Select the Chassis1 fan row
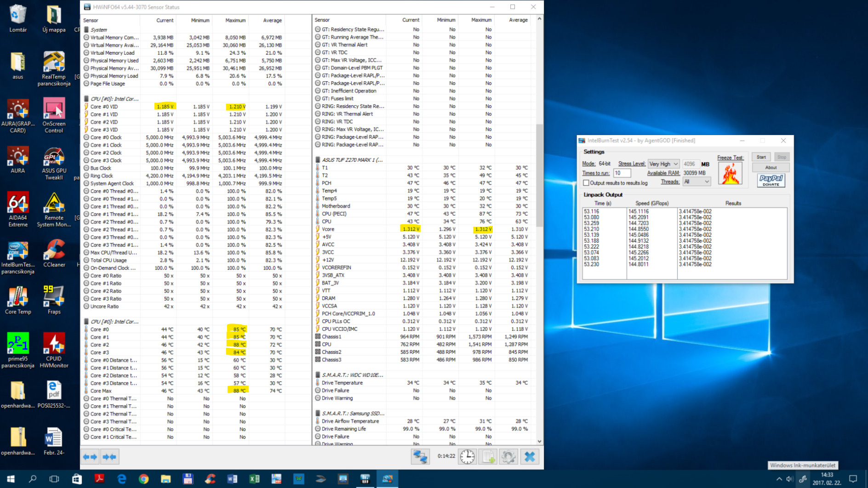 tap(423, 336)
